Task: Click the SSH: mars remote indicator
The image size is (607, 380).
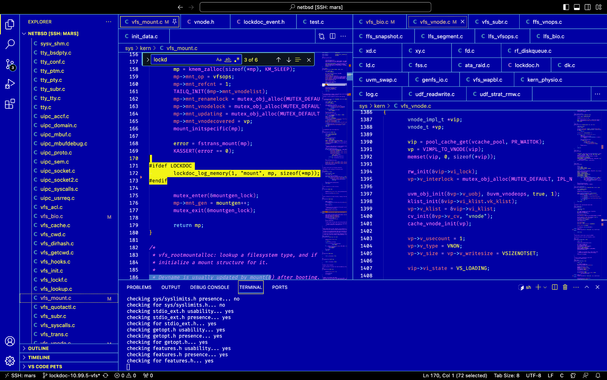Action: (20, 375)
